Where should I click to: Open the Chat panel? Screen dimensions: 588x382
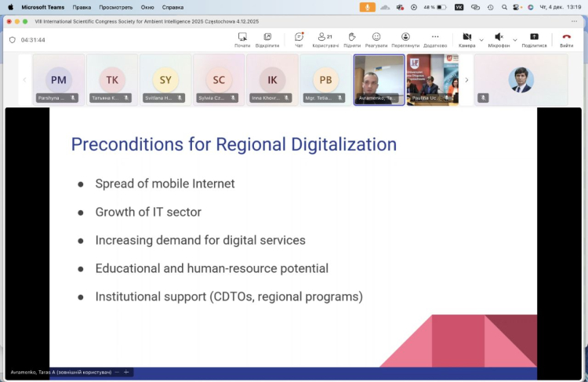coord(299,39)
